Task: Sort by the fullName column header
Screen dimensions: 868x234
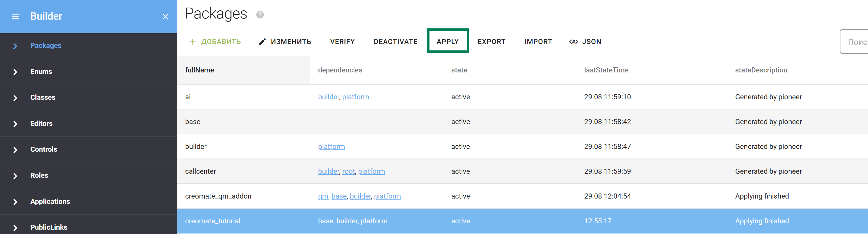Action: [200, 70]
